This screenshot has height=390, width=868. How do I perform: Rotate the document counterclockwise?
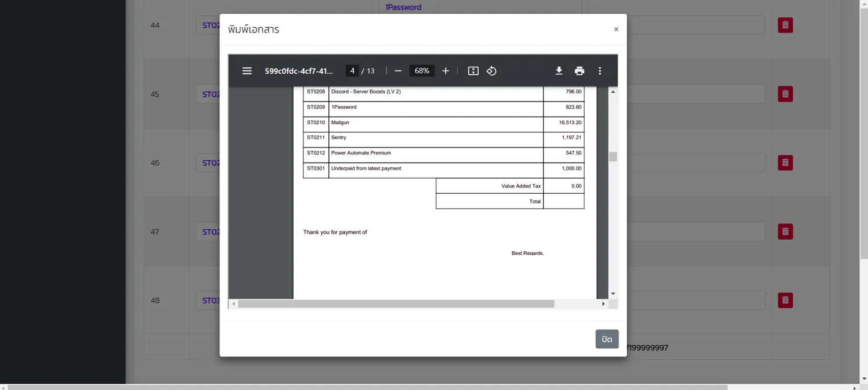(491, 71)
